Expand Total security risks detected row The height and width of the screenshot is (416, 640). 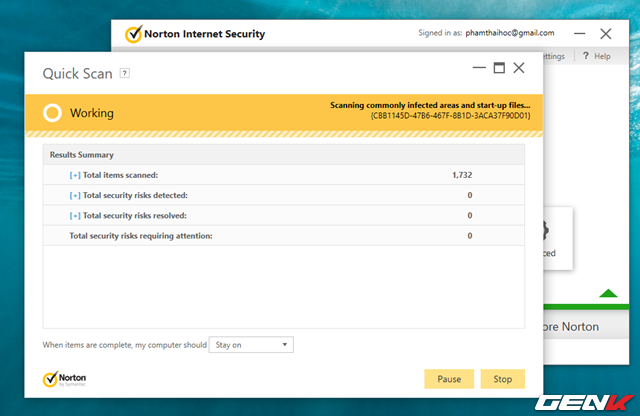point(75,196)
